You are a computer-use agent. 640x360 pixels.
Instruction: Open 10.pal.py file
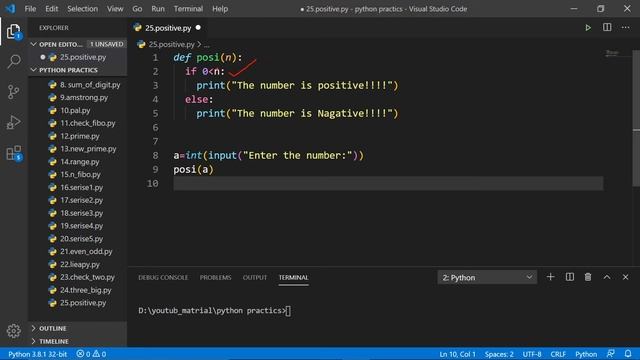point(75,111)
